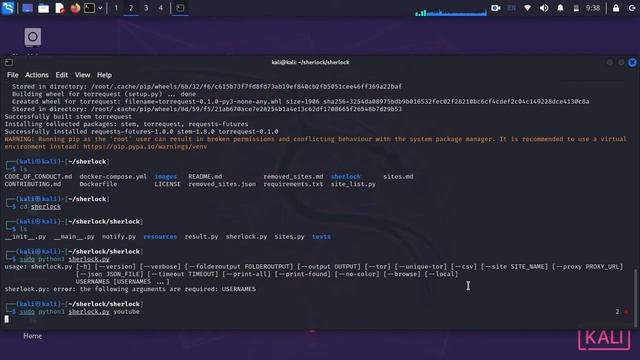Switch to workspace 1

coord(116,8)
